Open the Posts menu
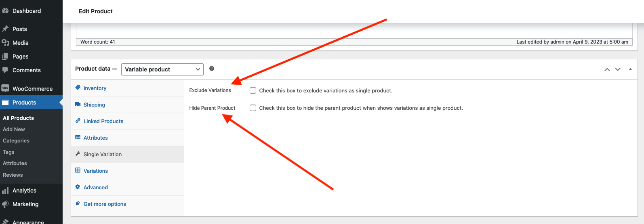The width and height of the screenshot is (644, 224). pyautogui.click(x=31, y=29)
